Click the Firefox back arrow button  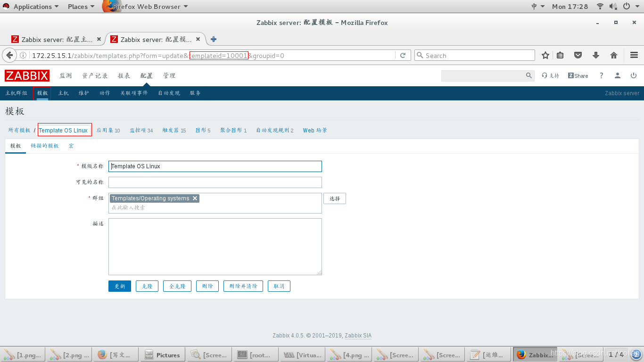coord(9,55)
